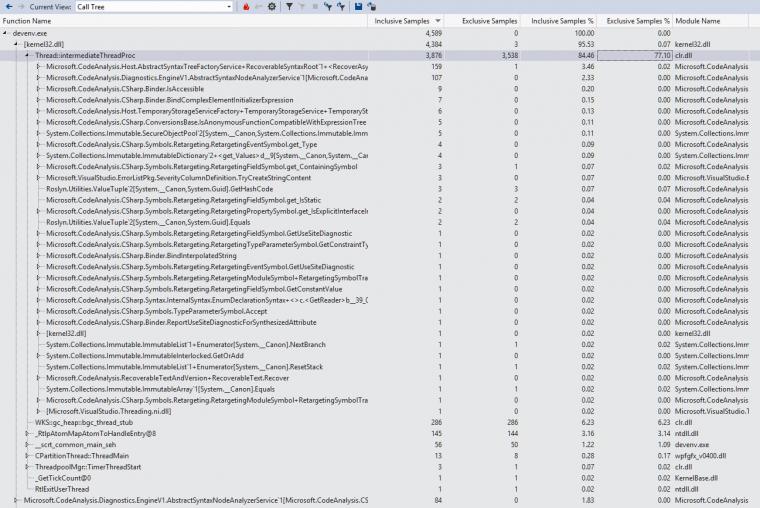Collapse the devenv.exe root node

tap(5, 33)
